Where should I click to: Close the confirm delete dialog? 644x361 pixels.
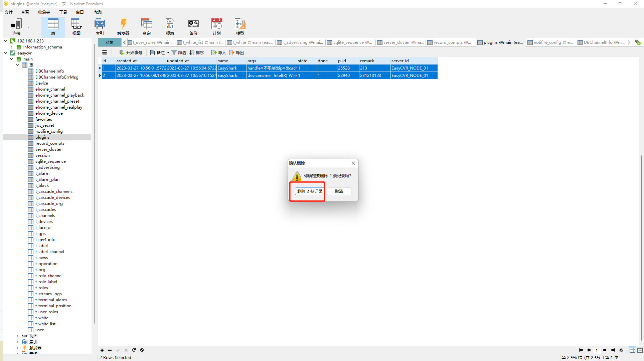pyautogui.click(x=353, y=163)
